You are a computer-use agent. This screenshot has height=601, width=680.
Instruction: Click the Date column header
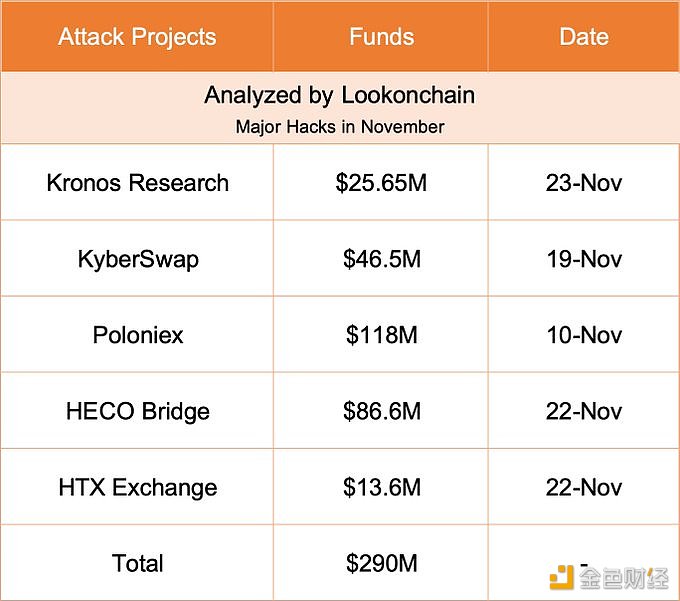(x=584, y=36)
